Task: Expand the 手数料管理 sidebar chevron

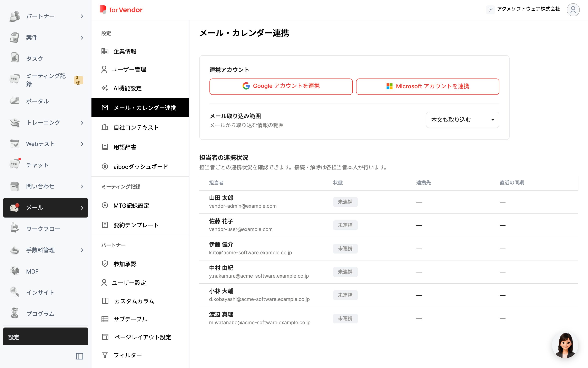Action: click(x=82, y=250)
